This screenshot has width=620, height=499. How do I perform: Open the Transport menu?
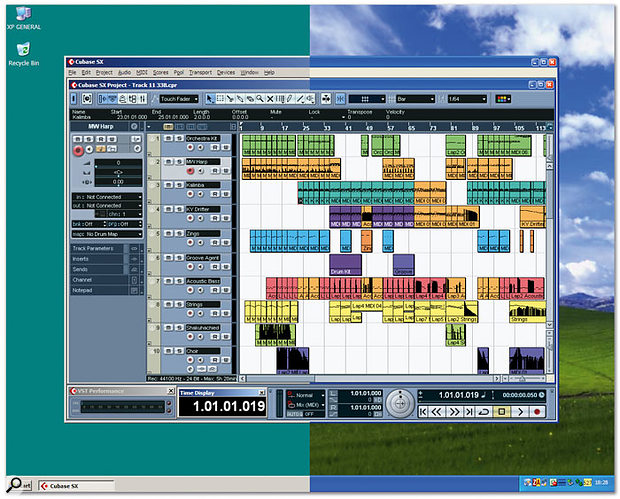200,72
